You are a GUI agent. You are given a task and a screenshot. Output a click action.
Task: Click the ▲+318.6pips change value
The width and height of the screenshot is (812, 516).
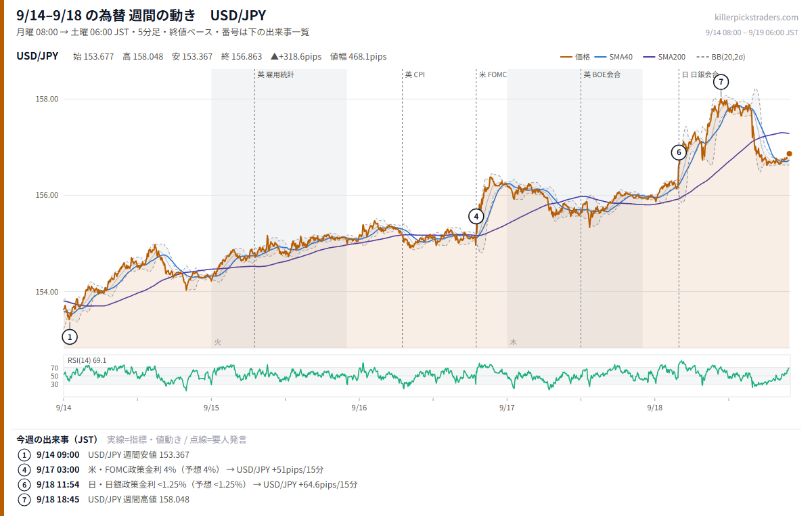point(296,57)
